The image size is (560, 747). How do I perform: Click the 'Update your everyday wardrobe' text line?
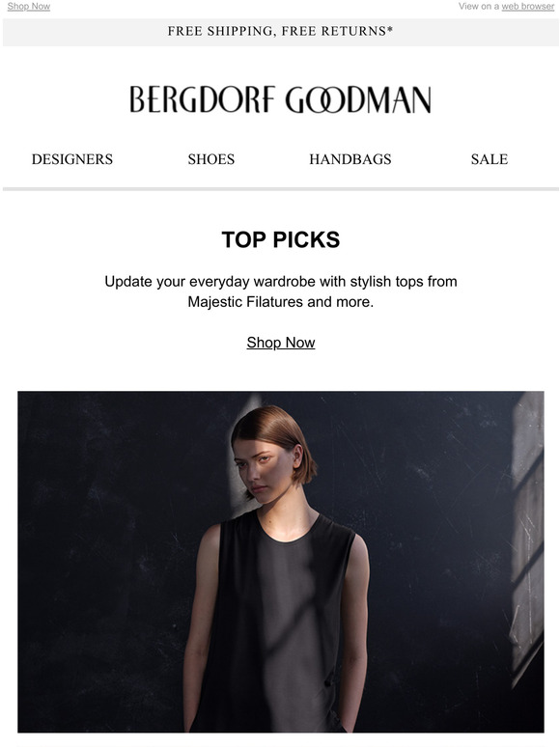281,282
